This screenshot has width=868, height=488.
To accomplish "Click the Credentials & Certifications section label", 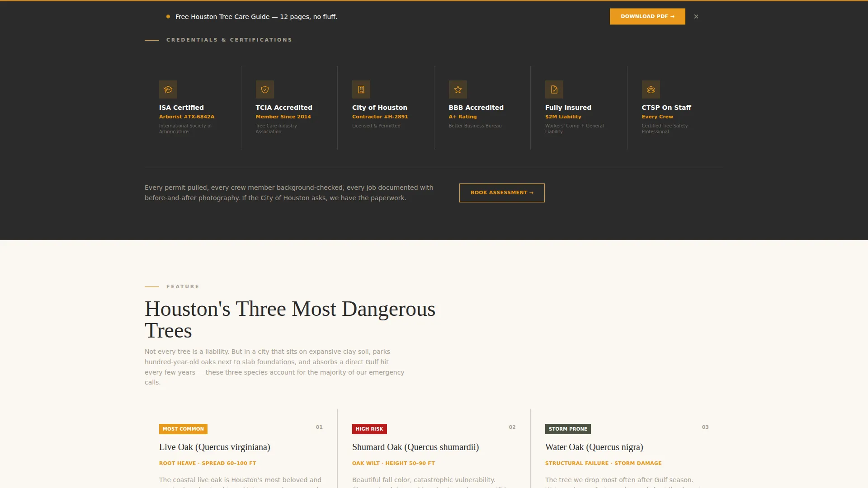I will pos(229,40).
